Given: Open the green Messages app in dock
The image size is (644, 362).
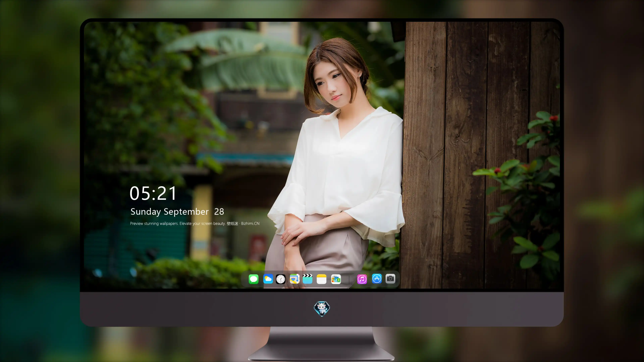Looking at the screenshot, I should coord(254,279).
